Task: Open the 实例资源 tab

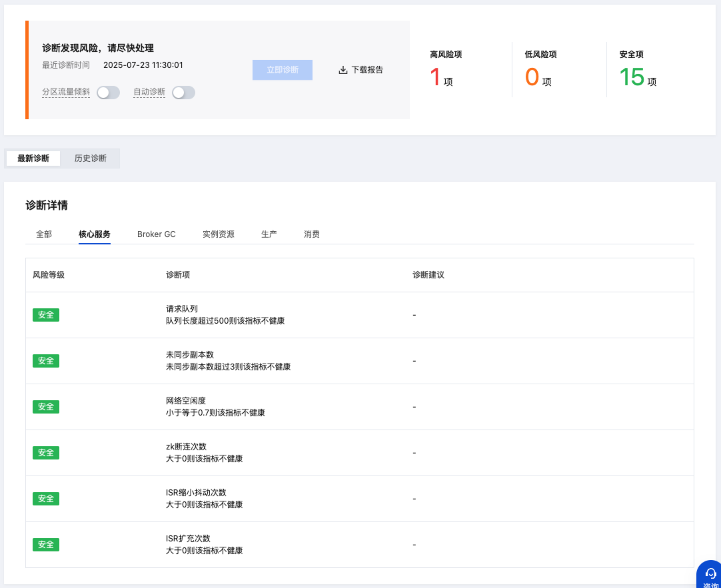Action: point(219,234)
